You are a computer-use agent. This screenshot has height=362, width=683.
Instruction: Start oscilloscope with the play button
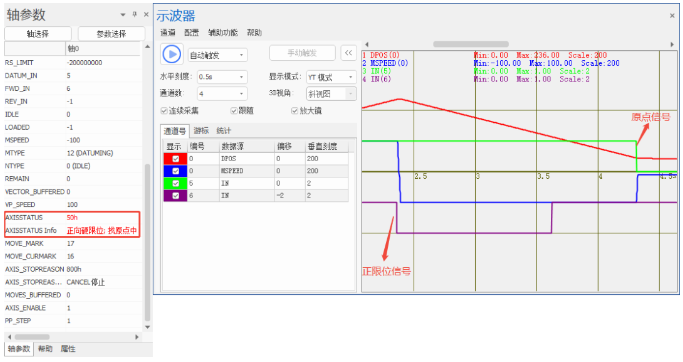172,54
